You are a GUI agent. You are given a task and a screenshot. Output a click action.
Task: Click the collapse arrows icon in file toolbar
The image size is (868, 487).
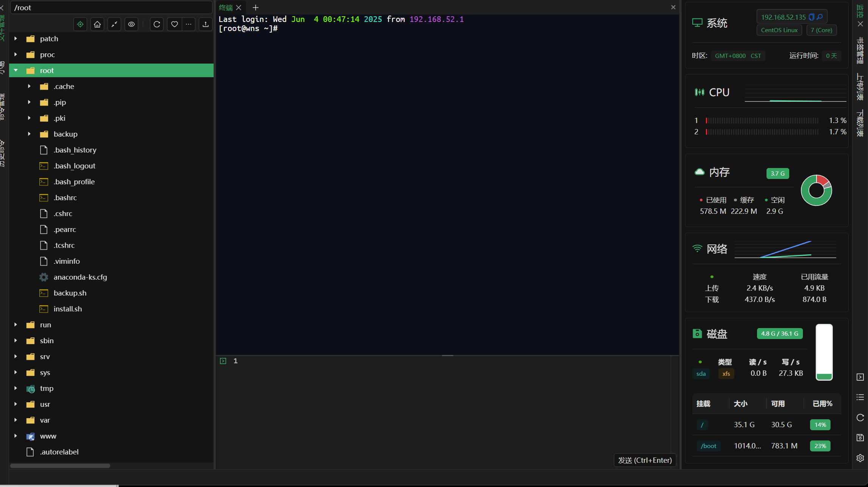(114, 24)
